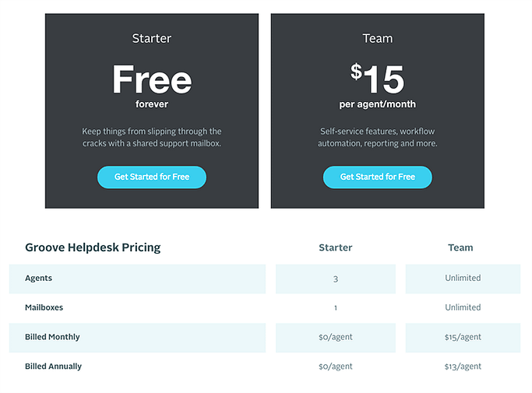Viewport: 532px width, 393px height.
Task: Click the Unlimited agents value for Team
Action: click(x=463, y=278)
